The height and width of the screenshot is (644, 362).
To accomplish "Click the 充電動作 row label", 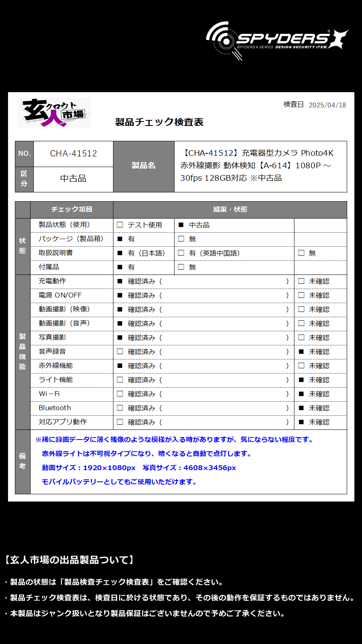I will click(52, 281).
